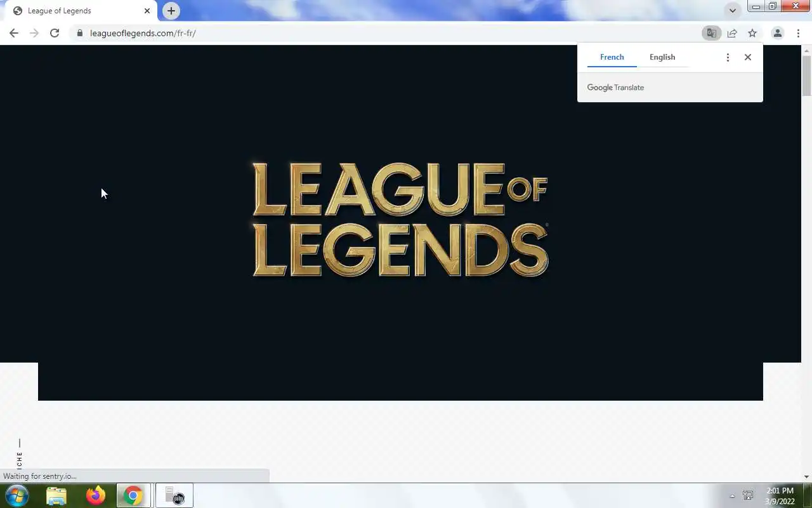
Task: Share this page via share icon
Action: click(732, 33)
